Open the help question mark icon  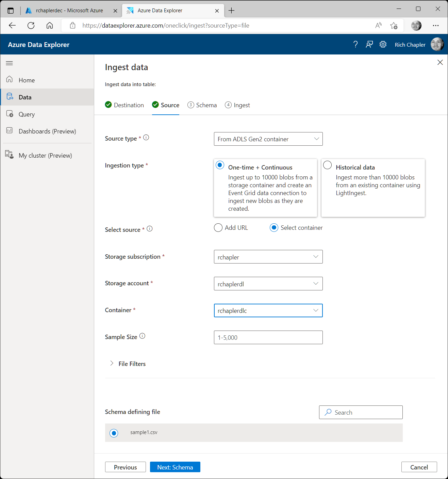[355, 44]
